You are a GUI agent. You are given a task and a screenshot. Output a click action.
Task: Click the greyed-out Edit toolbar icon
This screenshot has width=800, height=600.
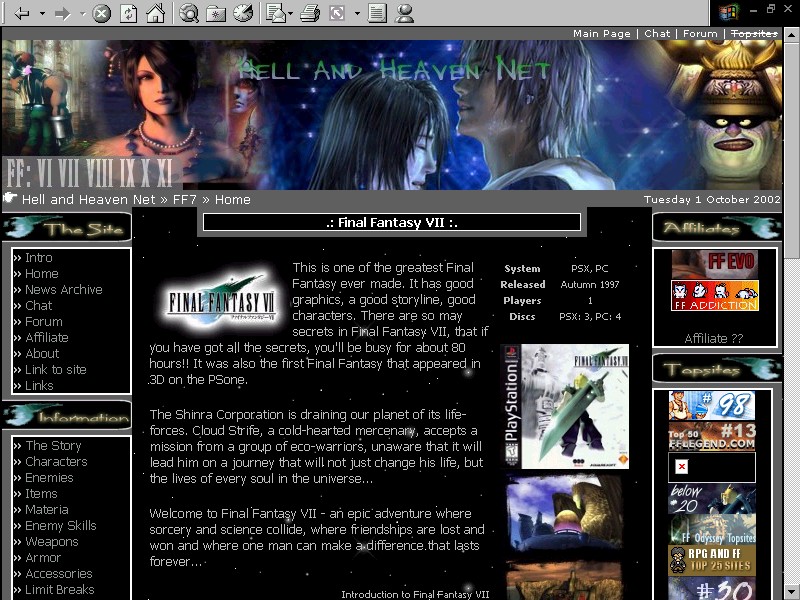click(337, 13)
